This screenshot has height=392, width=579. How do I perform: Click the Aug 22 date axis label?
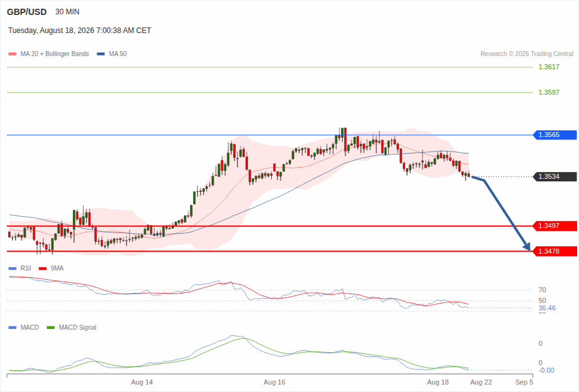(x=481, y=382)
